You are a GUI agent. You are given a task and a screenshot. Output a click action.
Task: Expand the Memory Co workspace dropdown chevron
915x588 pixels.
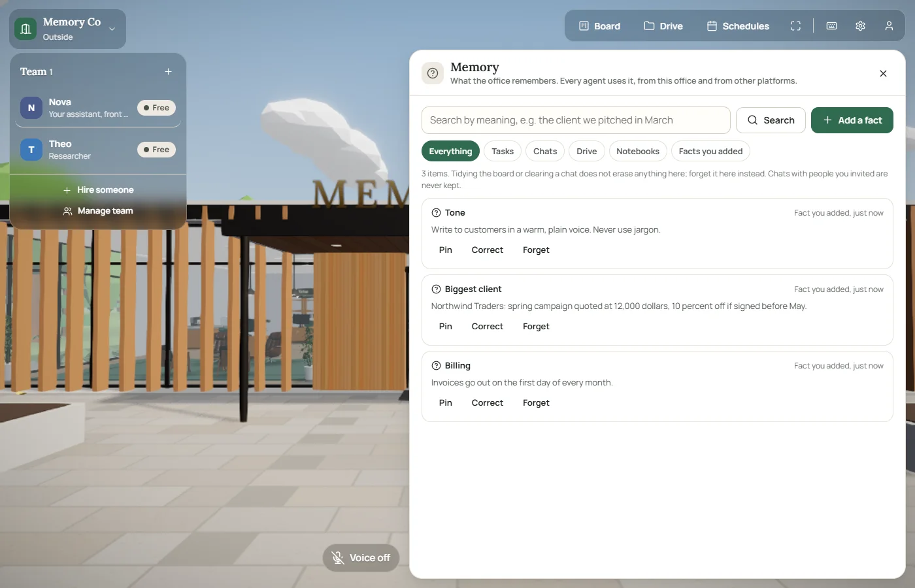click(x=112, y=29)
